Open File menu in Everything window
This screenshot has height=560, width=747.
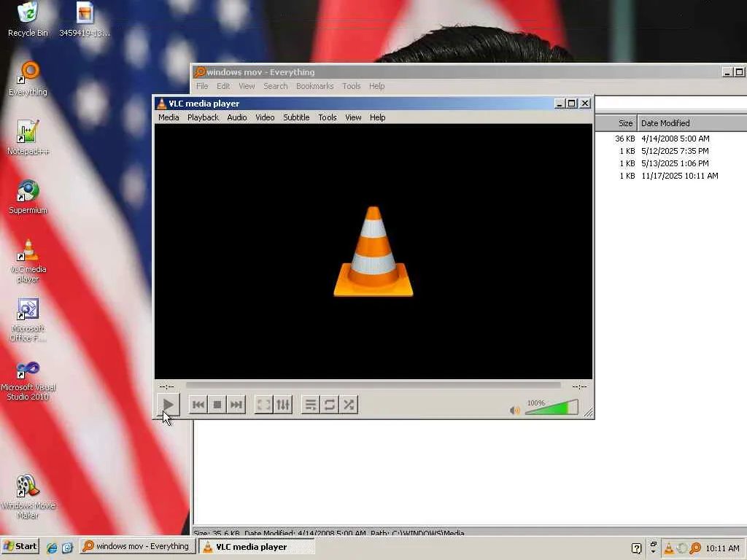[202, 86]
